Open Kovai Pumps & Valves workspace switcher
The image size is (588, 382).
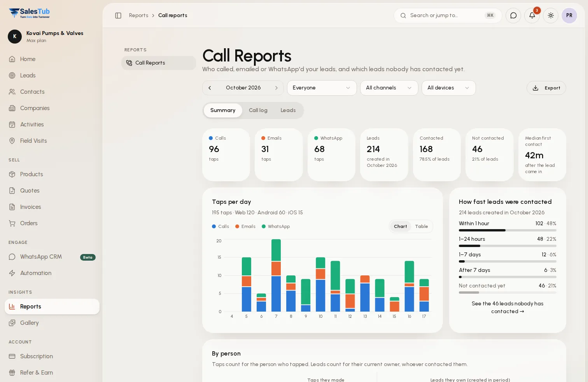[51, 37]
